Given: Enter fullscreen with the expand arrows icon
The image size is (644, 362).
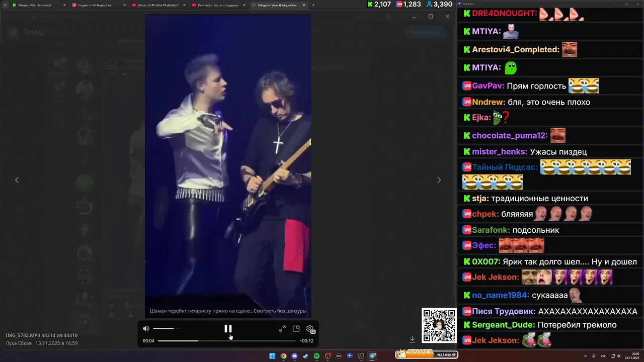Looking at the screenshot, I should pyautogui.click(x=282, y=329).
